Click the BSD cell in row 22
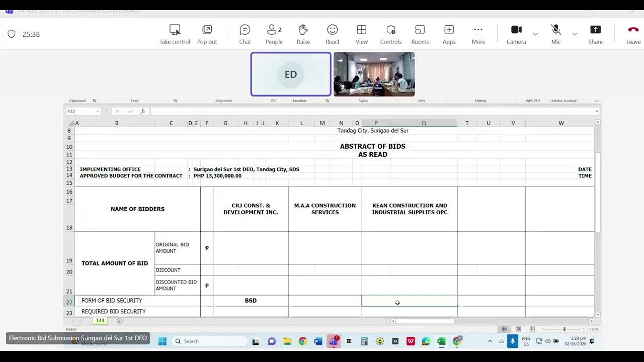Viewport: 644px width, 362px height. [x=251, y=301]
